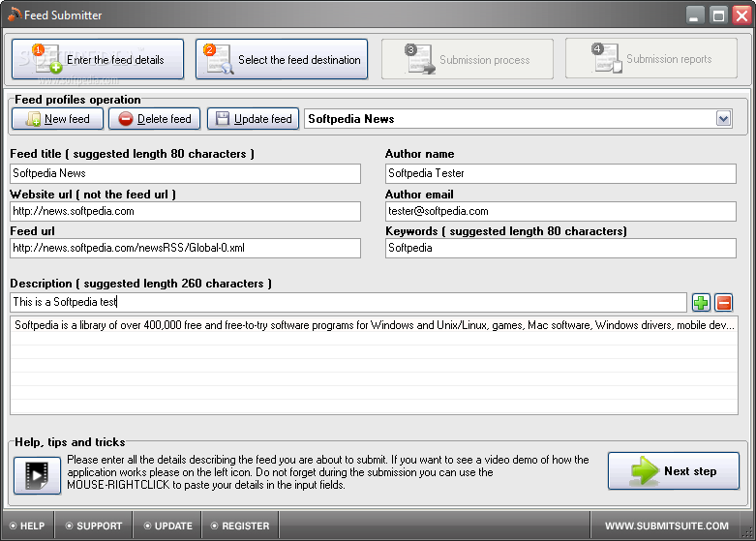The height and width of the screenshot is (541, 756).
Task: Click the Feed Submitter title bar icon
Action: pos(15,15)
